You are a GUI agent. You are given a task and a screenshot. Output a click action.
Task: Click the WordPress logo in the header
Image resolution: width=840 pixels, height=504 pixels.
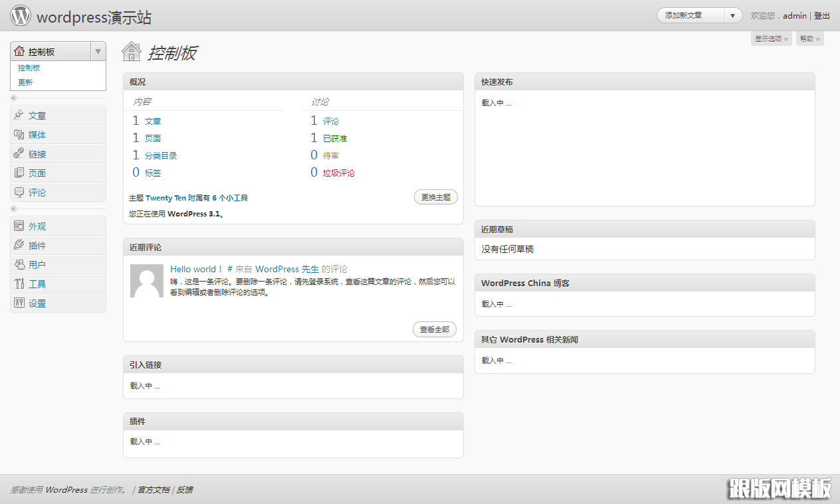click(x=21, y=15)
